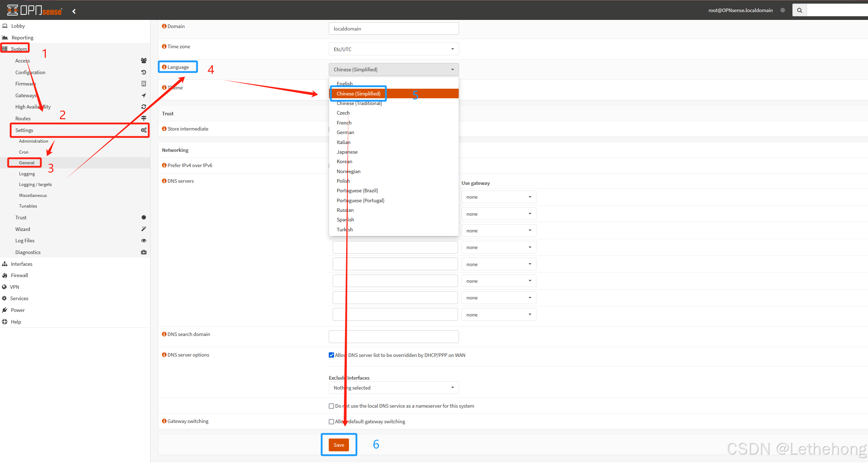Open the Exclude interfaces dropdown
868x463 pixels.
[x=393, y=388]
